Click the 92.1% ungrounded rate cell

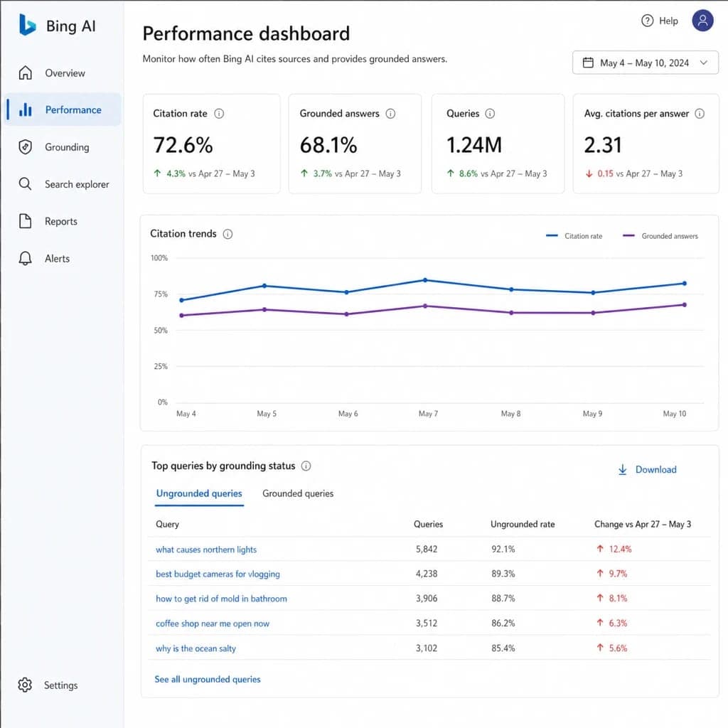(503, 549)
